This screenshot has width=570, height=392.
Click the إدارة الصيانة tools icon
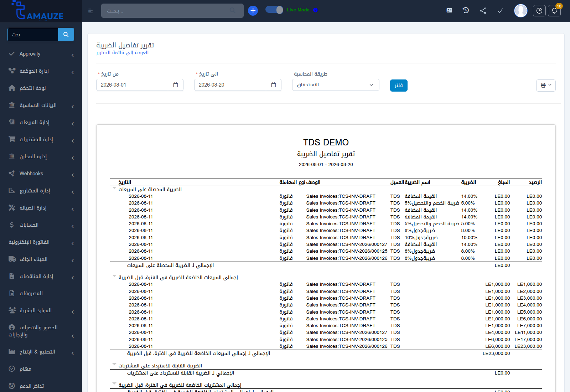pos(12,208)
